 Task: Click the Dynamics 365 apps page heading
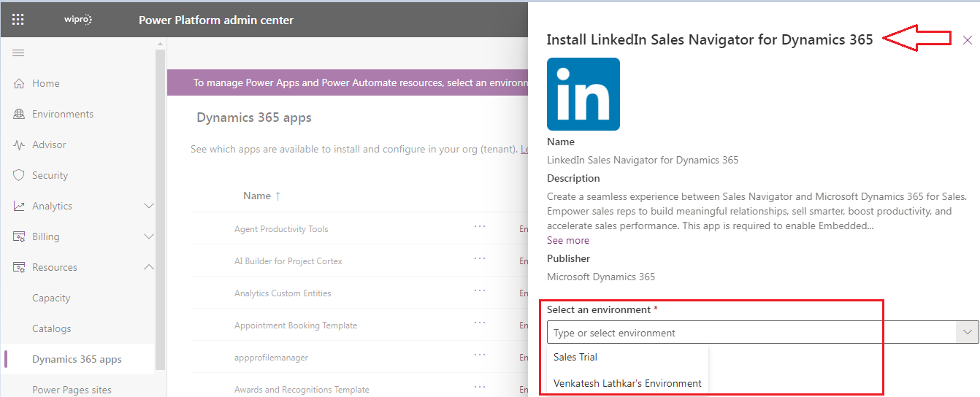click(x=254, y=117)
